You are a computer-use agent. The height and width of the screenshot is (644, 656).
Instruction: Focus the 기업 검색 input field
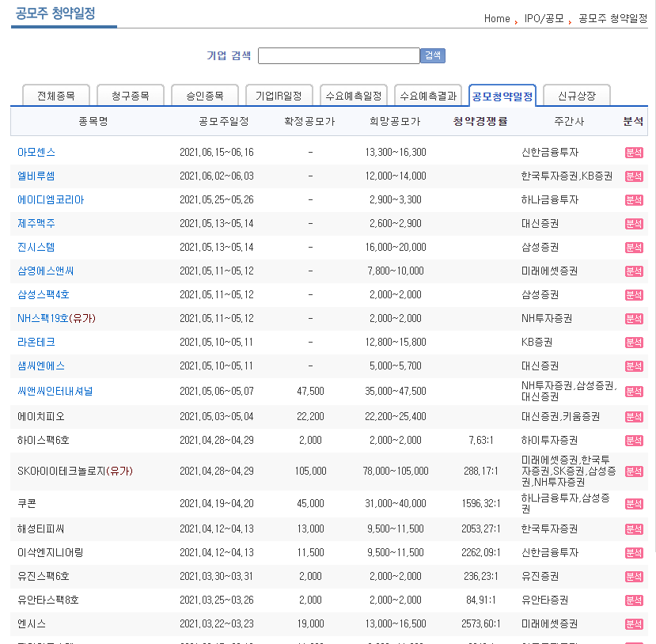[339, 55]
